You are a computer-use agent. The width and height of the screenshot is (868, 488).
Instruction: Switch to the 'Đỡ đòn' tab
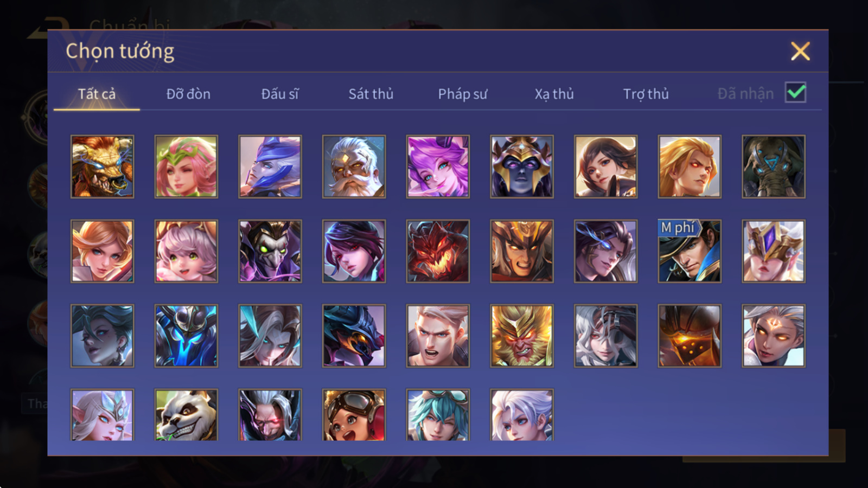click(x=188, y=94)
